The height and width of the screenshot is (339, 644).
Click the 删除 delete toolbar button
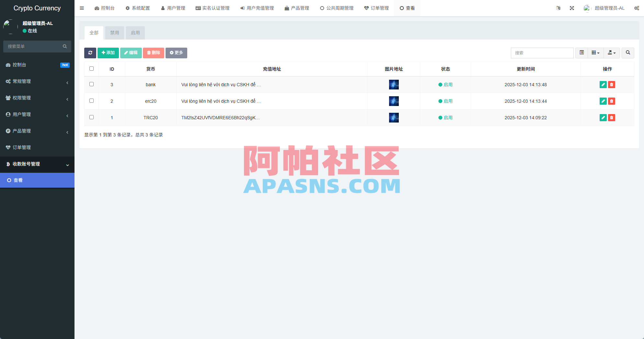[x=154, y=53]
